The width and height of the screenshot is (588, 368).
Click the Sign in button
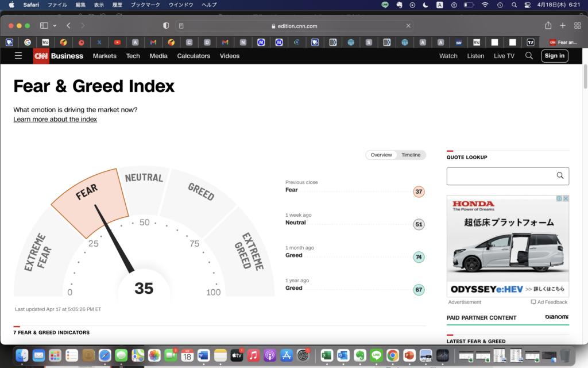tap(554, 56)
